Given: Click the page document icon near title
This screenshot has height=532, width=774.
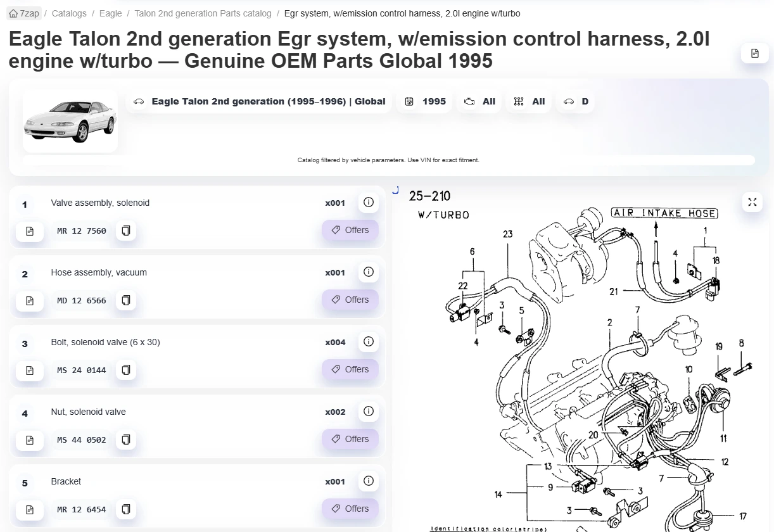Looking at the screenshot, I should (x=754, y=53).
